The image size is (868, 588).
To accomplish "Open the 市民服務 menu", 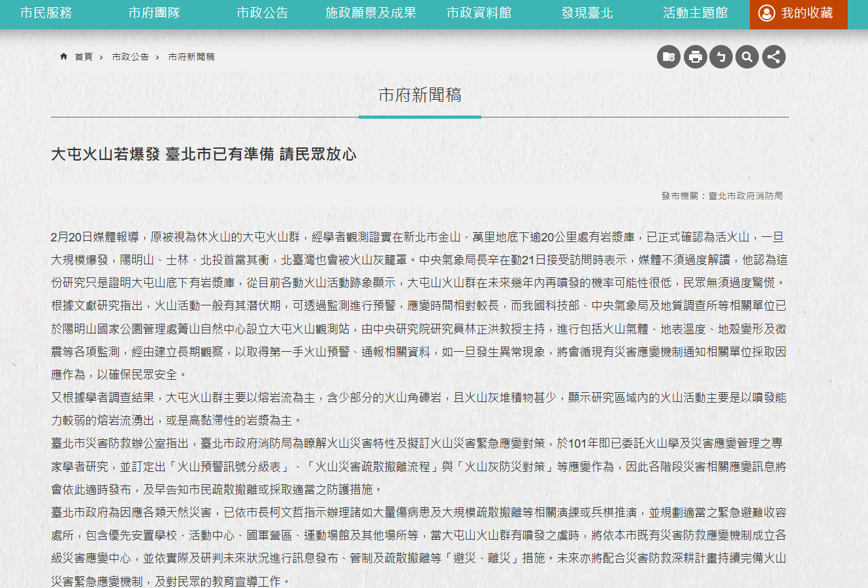I will point(46,13).
